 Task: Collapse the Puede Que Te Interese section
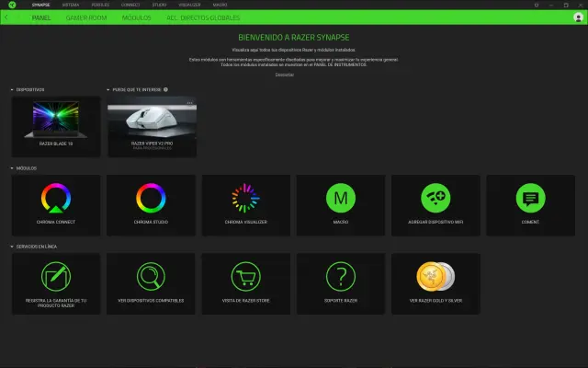tap(108, 90)
